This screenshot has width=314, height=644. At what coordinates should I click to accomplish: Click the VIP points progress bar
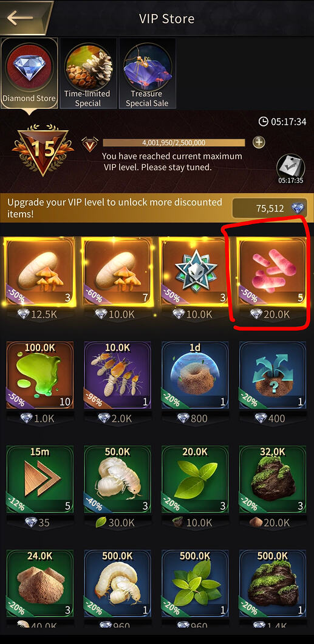(174, 143)
